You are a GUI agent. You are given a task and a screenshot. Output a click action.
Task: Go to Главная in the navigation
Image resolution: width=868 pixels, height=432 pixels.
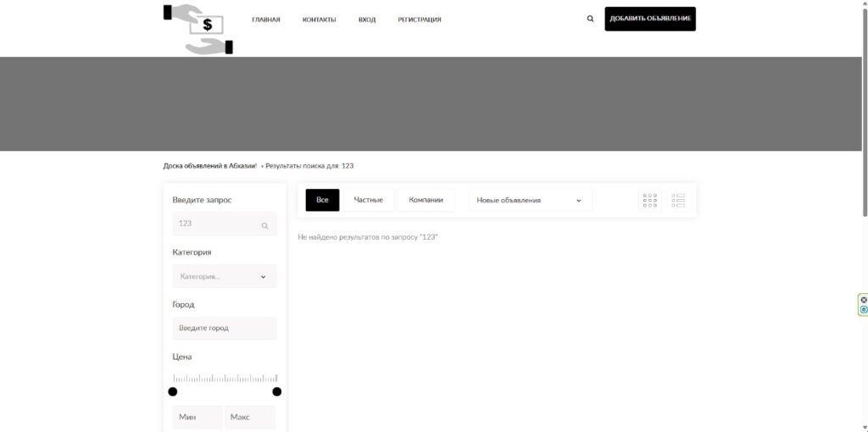(265, 19)
